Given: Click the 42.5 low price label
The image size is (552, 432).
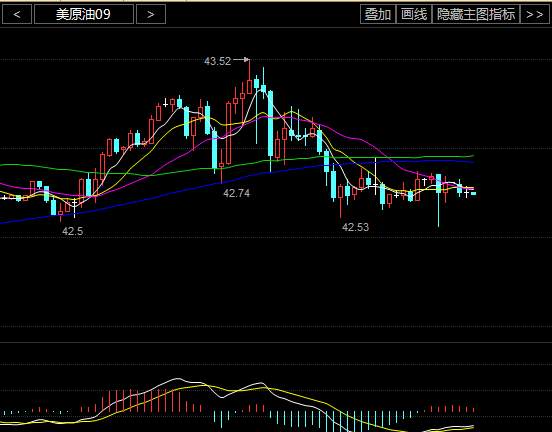Looking at the screenshot, I should click(x=73, y=231).
